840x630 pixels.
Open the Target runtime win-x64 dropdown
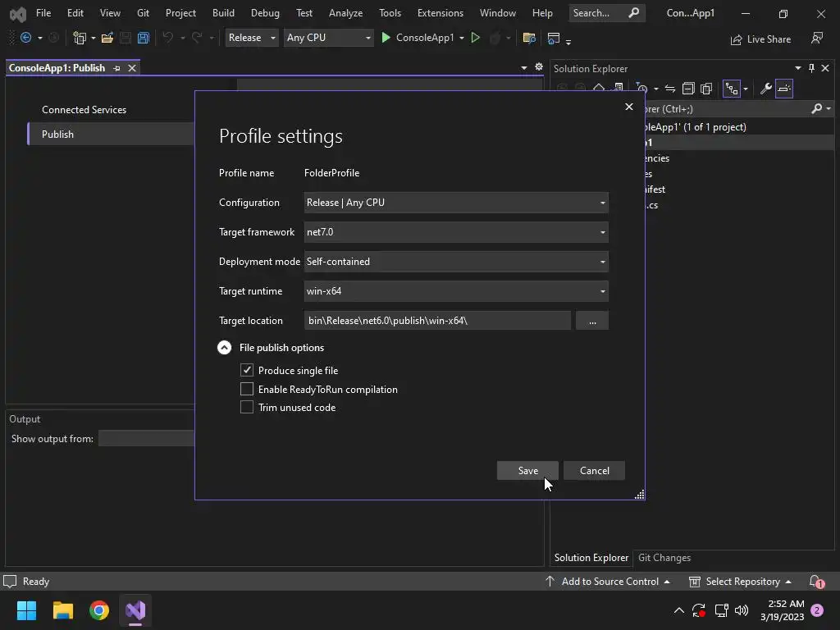pos(456,291)
